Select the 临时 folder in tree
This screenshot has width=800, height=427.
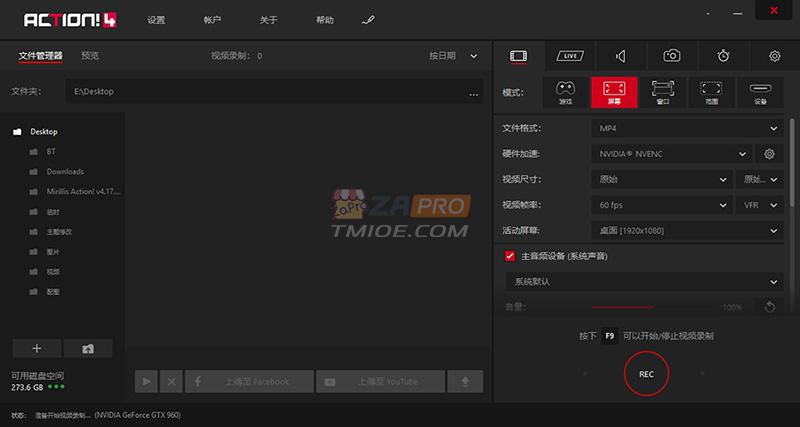tap(53, 212)
